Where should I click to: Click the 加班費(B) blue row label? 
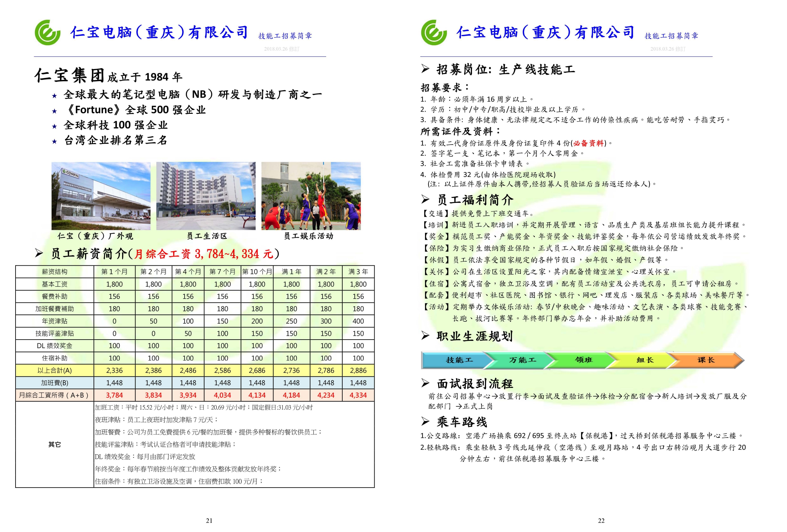coord(55,383)
